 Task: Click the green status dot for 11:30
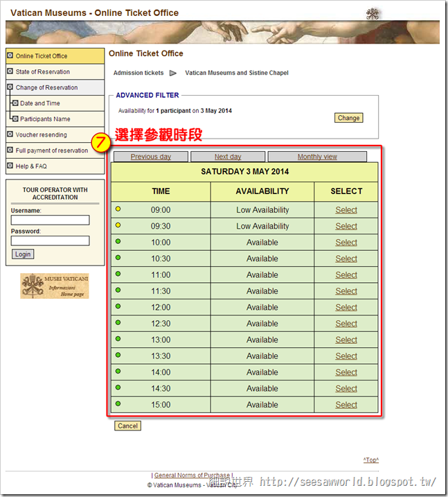click(x=118, y=290)
